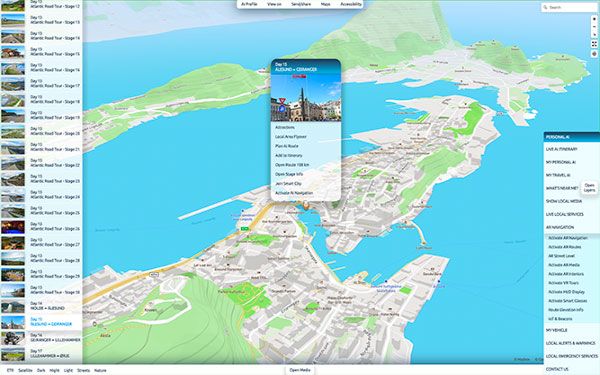
Task: Click the Open Media button
Action: [300, 370]
